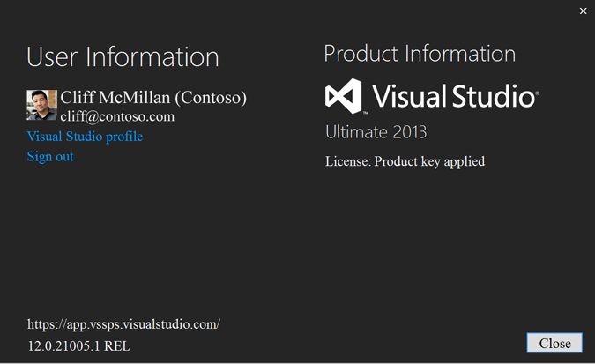Click the User Information heading
Screen dimensions: 595x364
123,57
